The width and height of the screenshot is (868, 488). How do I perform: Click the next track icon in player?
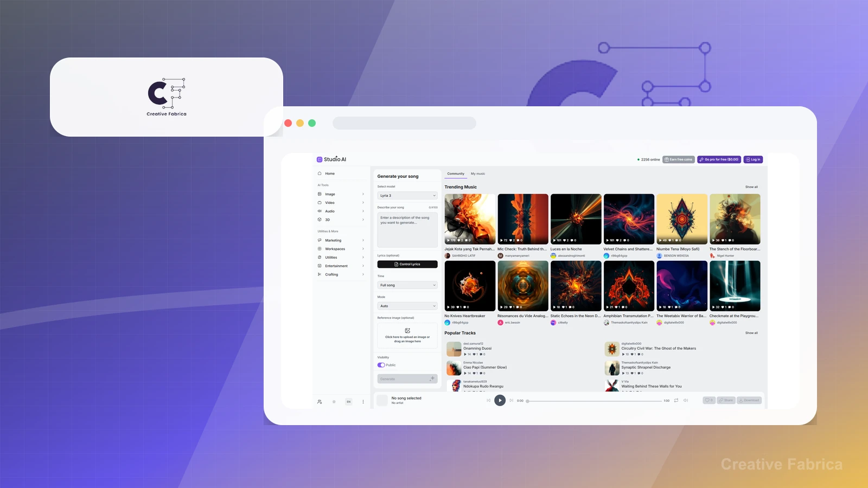(511, 400)
